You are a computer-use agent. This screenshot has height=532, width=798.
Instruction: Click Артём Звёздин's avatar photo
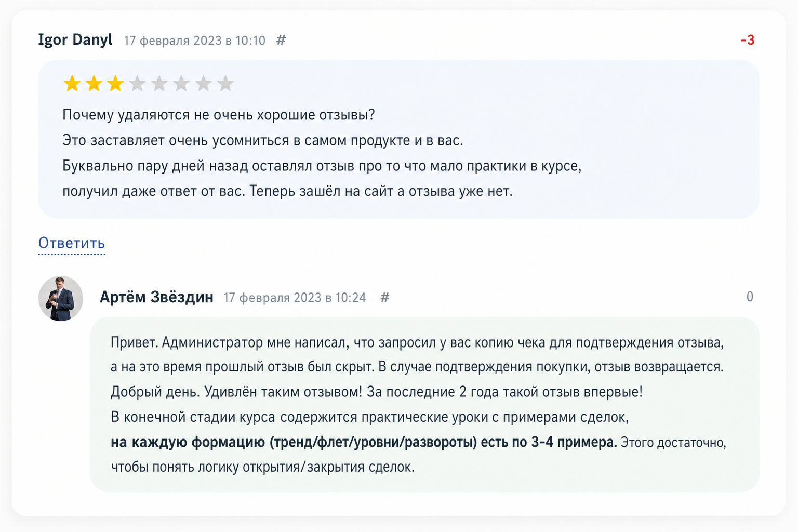[61, 298]
